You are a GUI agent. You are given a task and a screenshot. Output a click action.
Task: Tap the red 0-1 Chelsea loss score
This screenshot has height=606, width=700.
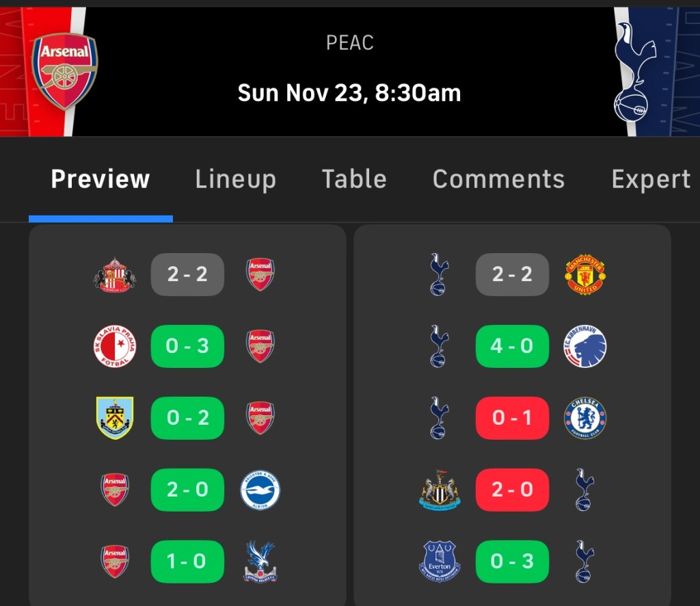[x=512, y=418]
